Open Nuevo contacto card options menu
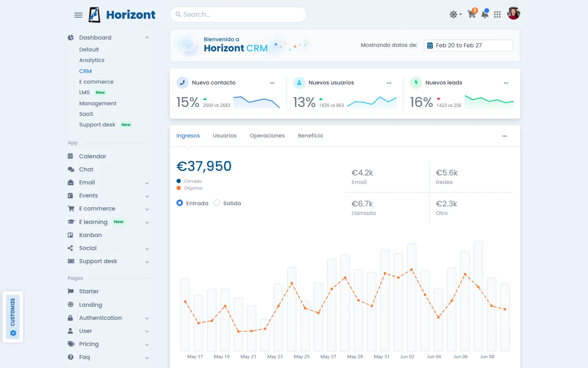The width and height of the screenshot is (588, 368). [272, 83]
